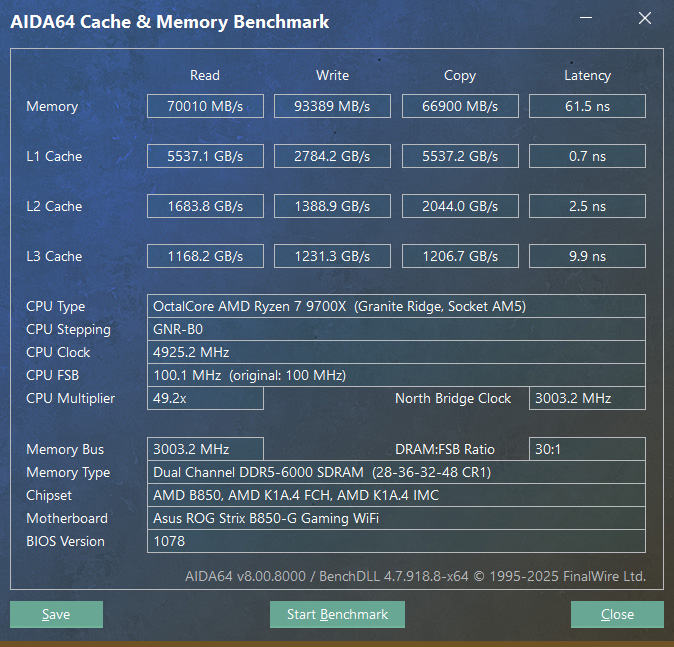
Task: Click the Close button at bottom
Action: pos(617,614)
